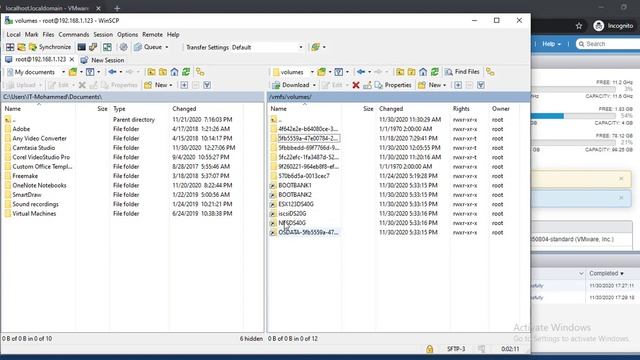The width and height of the screenshot is (640, 360).
Task: Expand the Queue dropdown arrow
Action: [167, 47]
